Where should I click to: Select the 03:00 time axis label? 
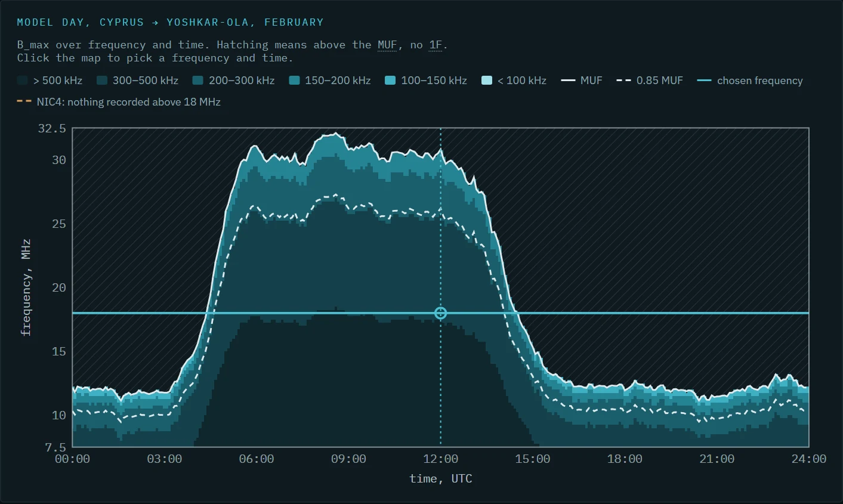click(165, 459)
